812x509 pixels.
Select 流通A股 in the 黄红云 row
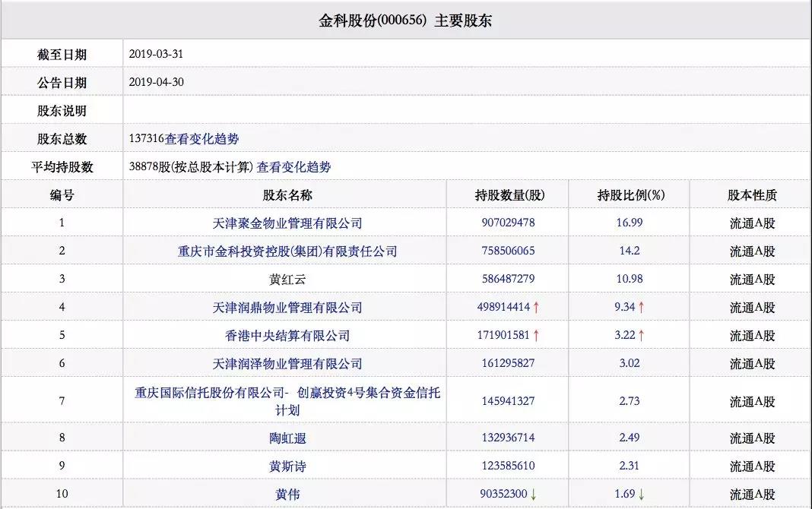point(753,280)
